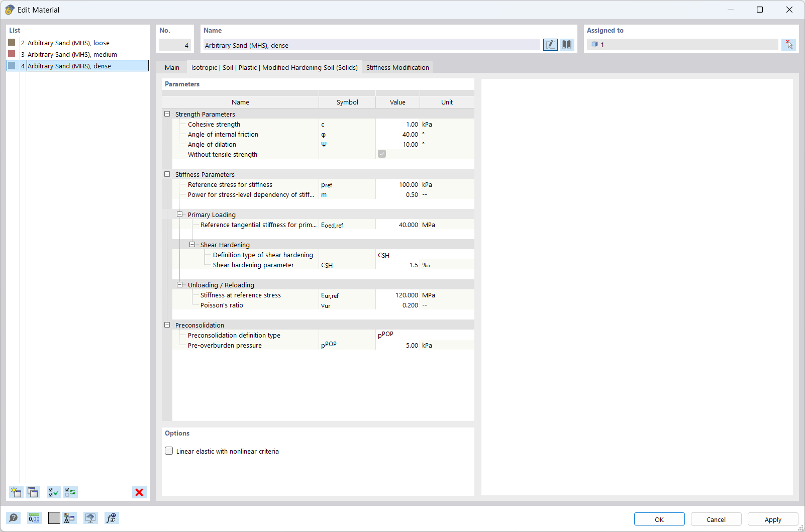Image resolution: width=805 pixels, height=532 pixels.
Task: Invert the material selection
Action: click(70, 492)
